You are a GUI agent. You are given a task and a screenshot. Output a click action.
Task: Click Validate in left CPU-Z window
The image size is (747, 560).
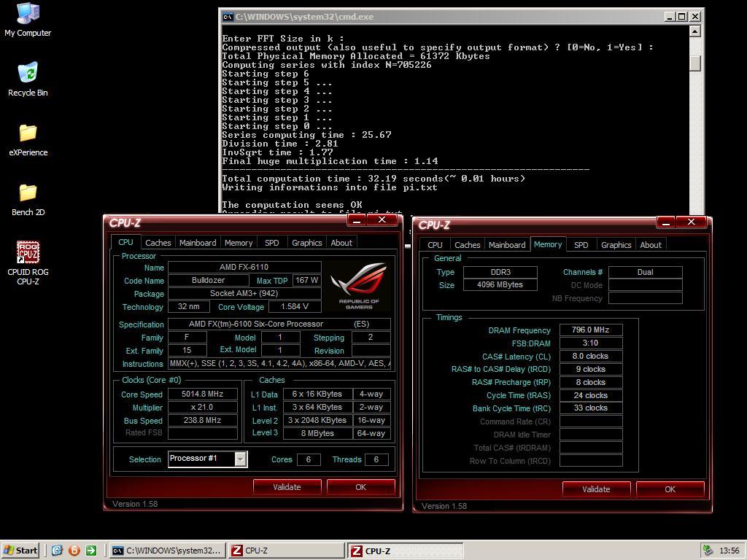point(287,487)
